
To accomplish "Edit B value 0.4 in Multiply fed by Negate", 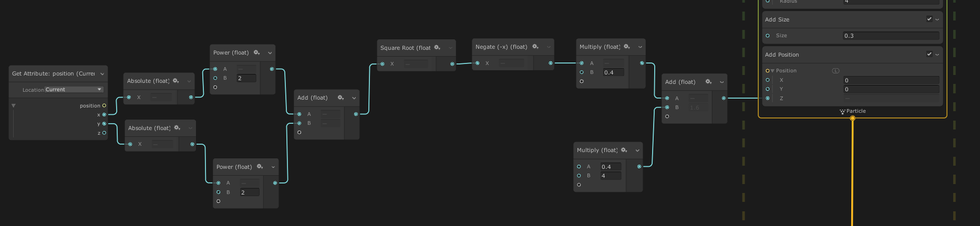I will tap(613, 72).
